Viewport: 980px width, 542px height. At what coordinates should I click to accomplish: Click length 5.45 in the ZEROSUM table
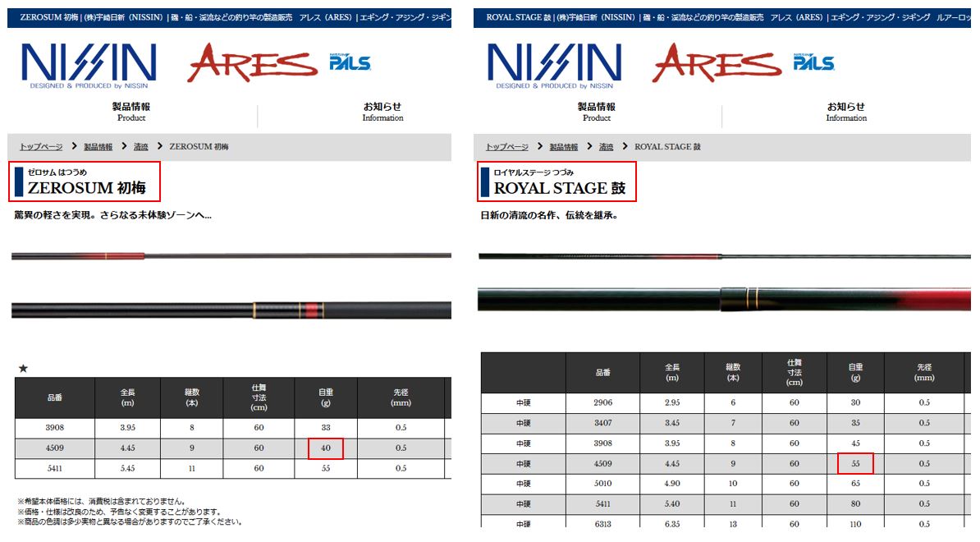pyautogui.click(x=127, y=468)
